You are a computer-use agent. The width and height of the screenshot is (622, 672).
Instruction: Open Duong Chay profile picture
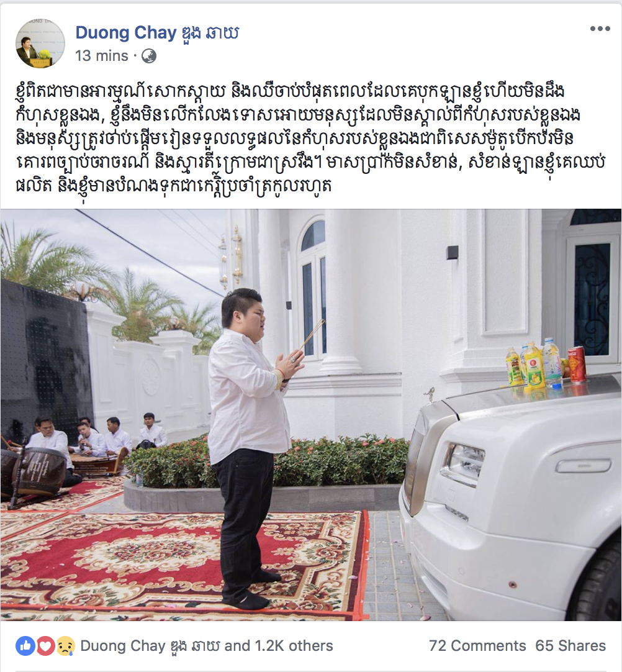(x=40, y=43)
